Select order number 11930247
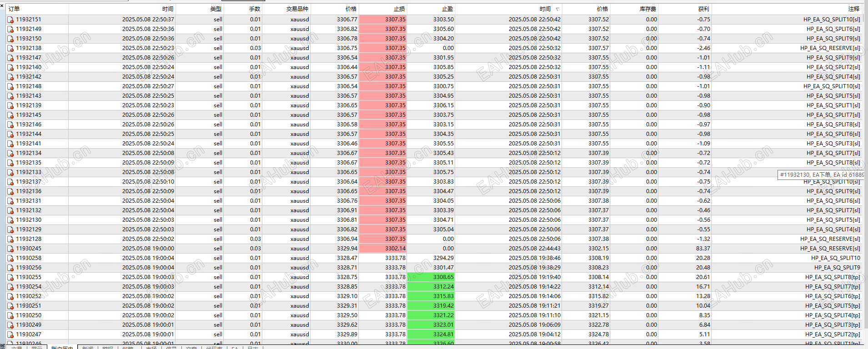 (29, 334)
